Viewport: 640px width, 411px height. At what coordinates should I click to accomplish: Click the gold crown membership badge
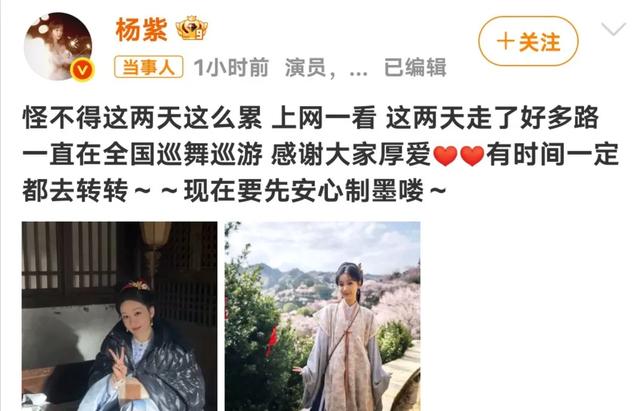pyautogui.click(x=191, y=29)
